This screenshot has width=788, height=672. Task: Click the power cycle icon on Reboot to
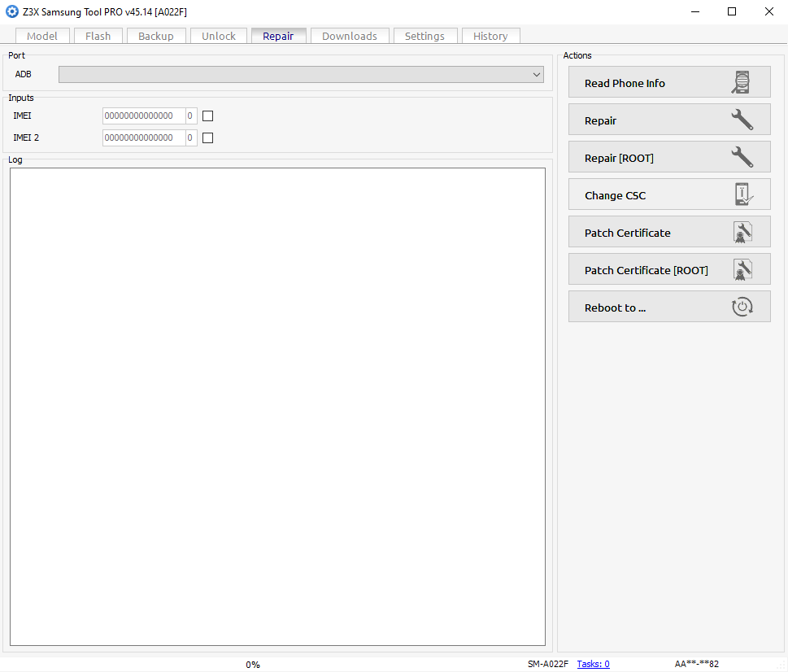point(742,307)
